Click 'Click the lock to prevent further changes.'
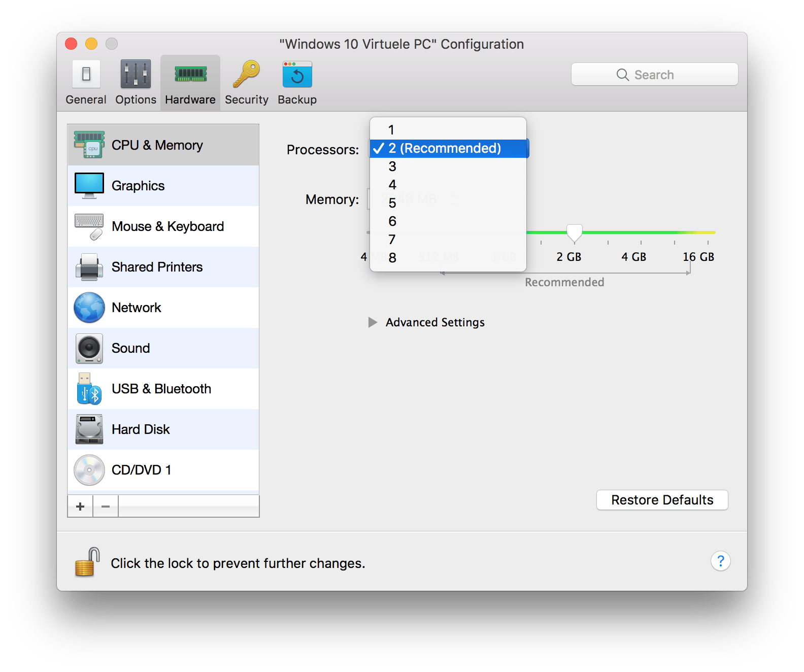804x672 pixels. [238, 563]
